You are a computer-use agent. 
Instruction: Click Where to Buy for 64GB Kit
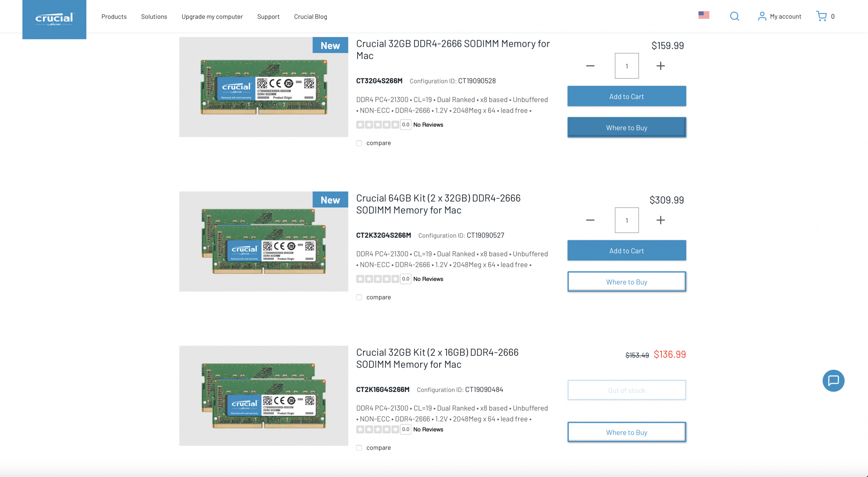pyautogui.click(x=627, y=282)
